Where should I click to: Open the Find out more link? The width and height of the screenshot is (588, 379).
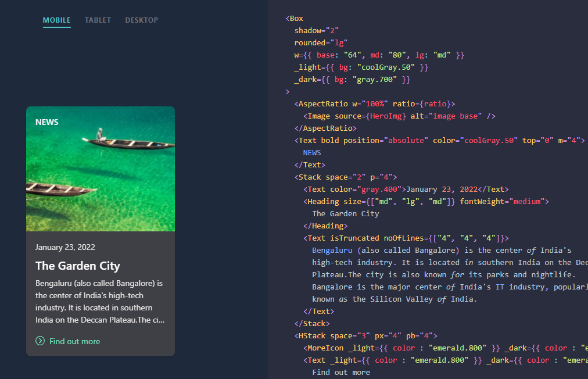74,341
